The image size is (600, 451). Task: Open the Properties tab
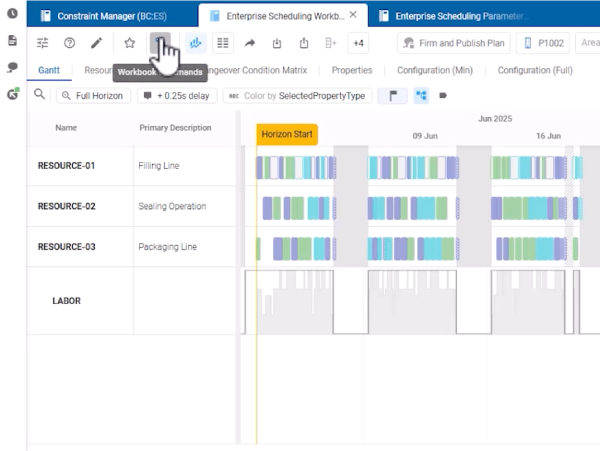click(352, 70)
